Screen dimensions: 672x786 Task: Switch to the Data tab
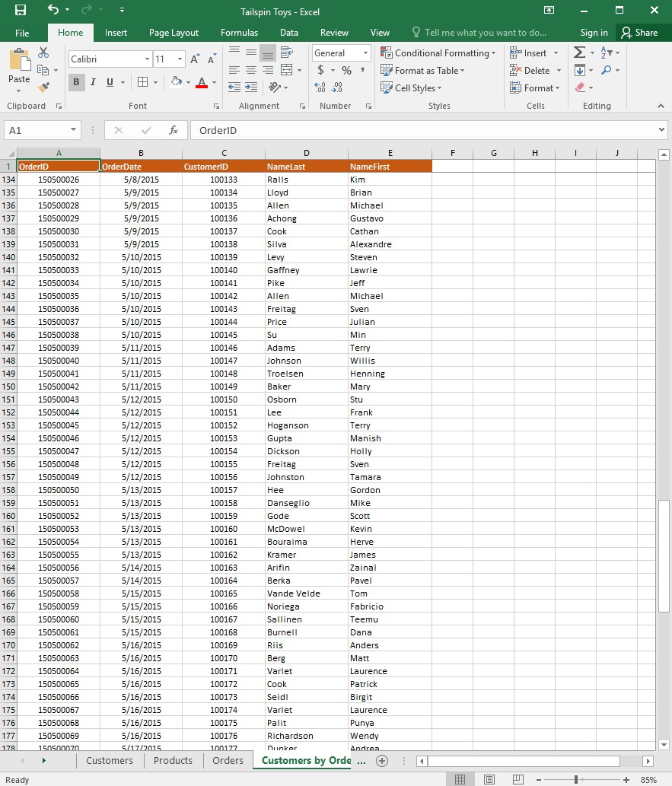point(289,33)
